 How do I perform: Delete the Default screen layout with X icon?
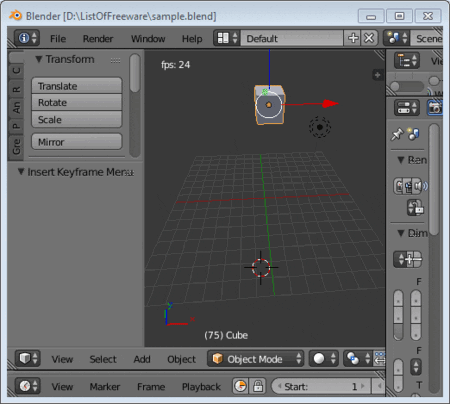369,38
